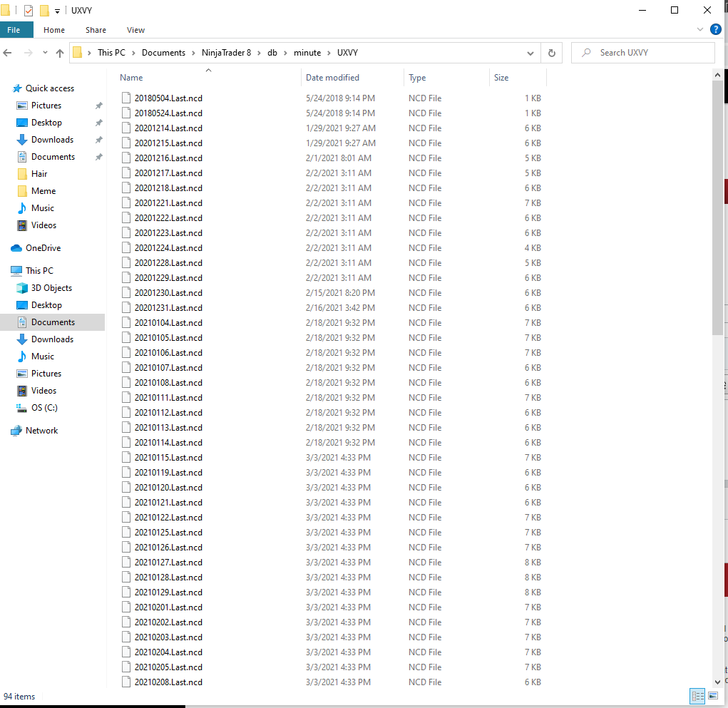Click the Network icon
Image resolution: width=728 pixels, height=708 pixels.
click(x=16, y=431)
